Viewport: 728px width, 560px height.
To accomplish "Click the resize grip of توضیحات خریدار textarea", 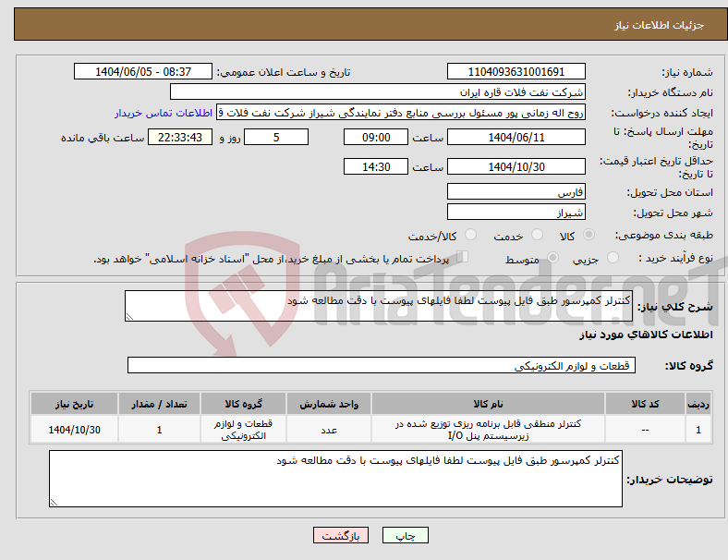I will [x=54, y=503].
